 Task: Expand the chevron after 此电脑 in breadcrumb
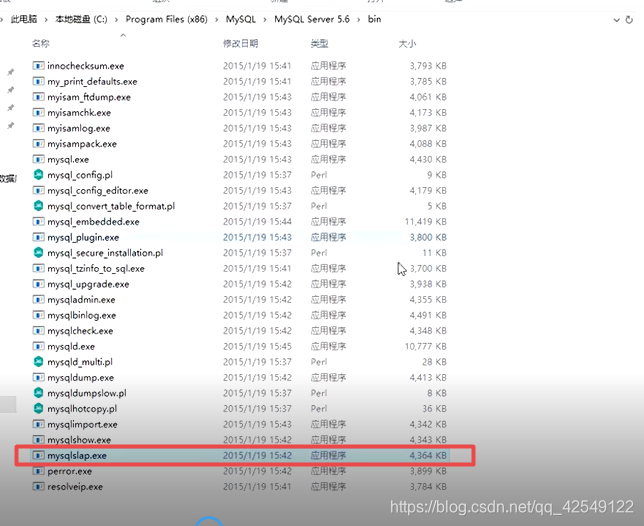point(46,19)
